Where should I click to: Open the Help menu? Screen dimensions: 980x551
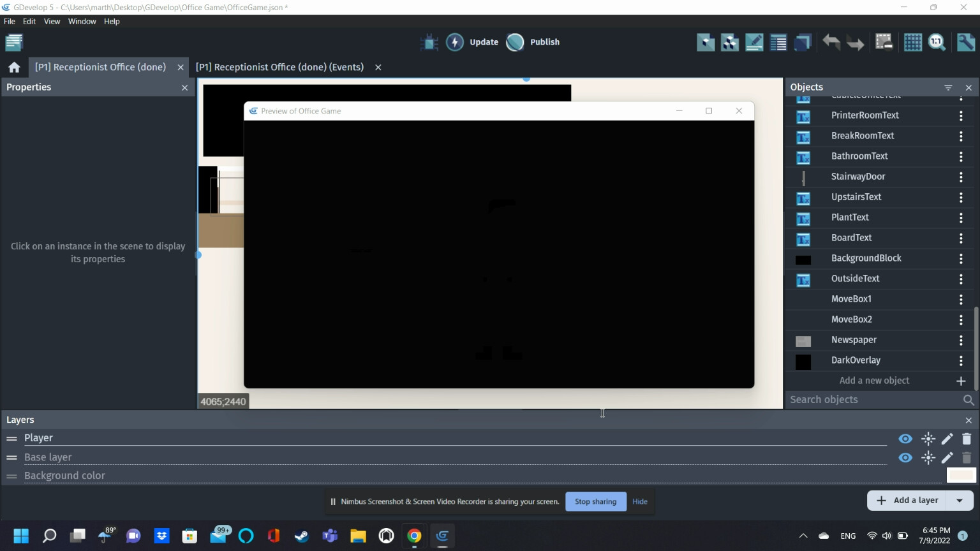[x=112, y=21]
